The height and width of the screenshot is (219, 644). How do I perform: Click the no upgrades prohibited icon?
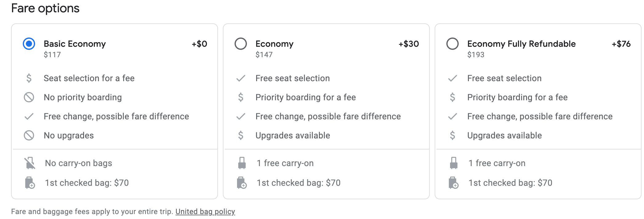tap(29, 135)
